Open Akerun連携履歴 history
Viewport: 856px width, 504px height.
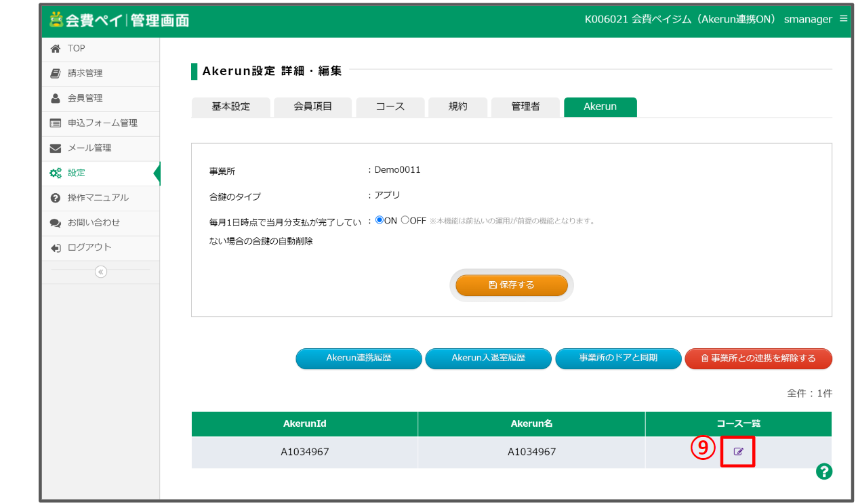point(359,358)
